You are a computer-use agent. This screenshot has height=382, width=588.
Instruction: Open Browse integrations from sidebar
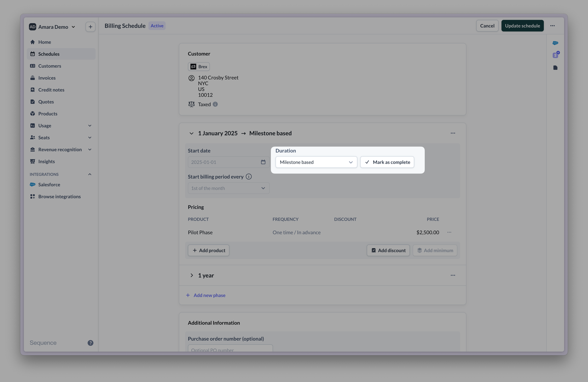pos(61,196)
